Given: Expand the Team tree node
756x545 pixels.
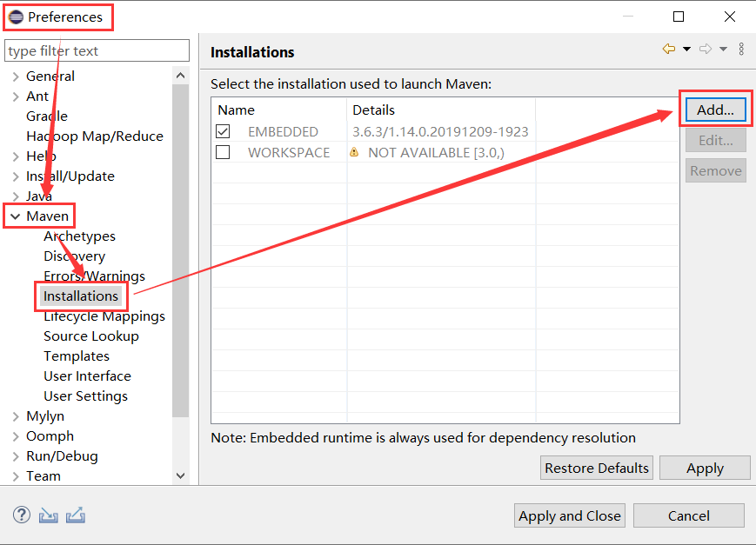Looking at the screenshot, I should coord(16,476).
